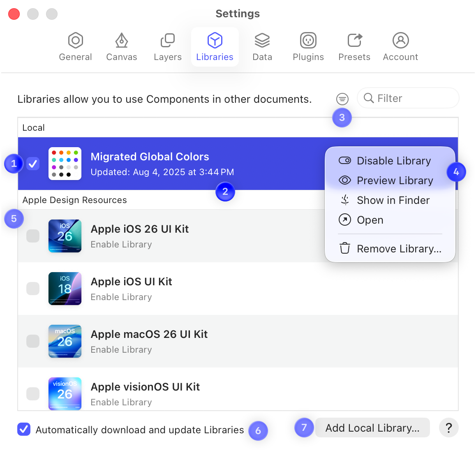Select Remove Library… from the context menu

click(x=390, y=249)
